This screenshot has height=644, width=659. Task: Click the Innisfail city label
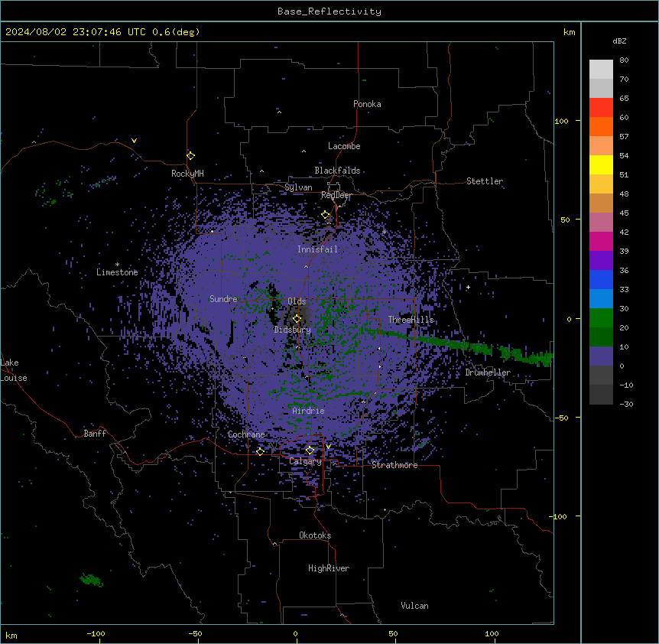(317, 249)
